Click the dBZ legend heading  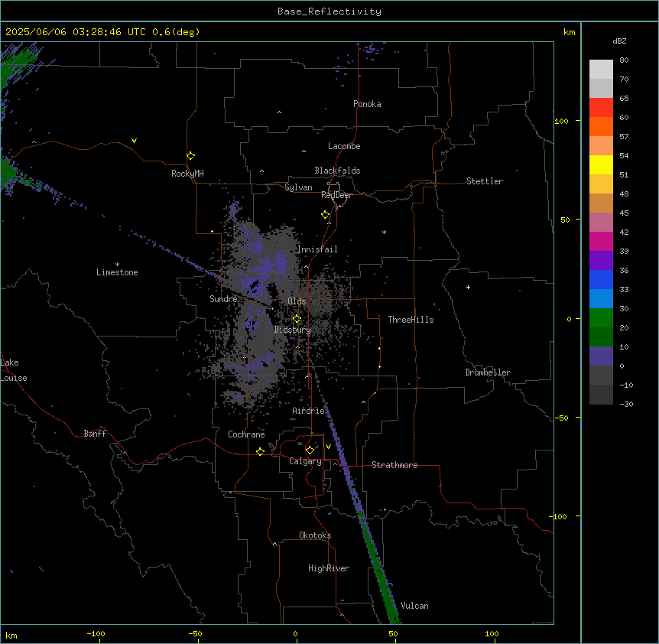point(619,41)
